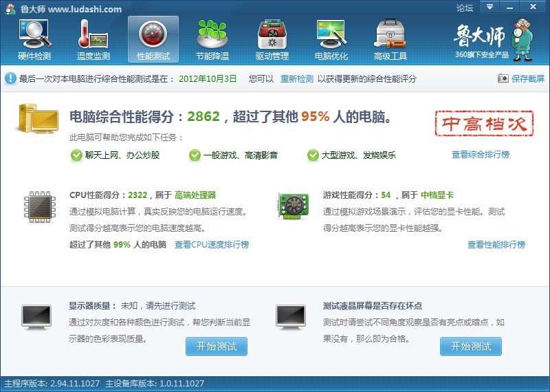Click the CPU chip icon

(x=40, y=207)
